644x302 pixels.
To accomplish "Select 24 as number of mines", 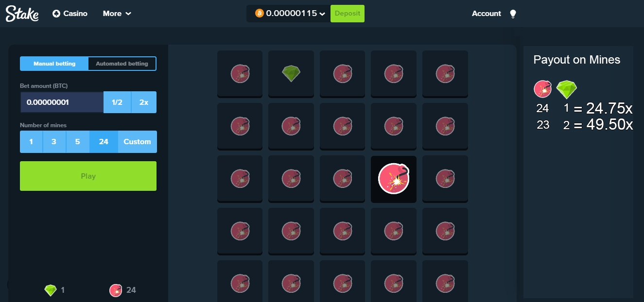I will (x=104, y=142).
